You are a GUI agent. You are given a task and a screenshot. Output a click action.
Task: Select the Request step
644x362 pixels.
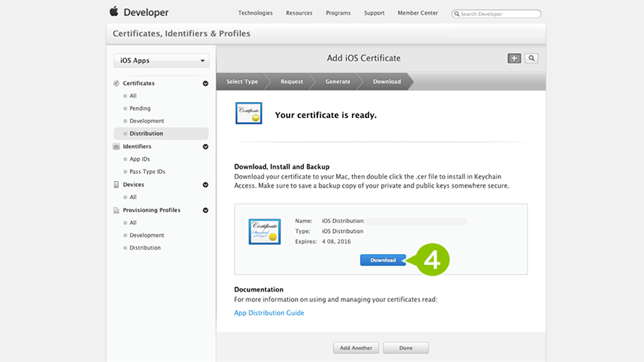[292, 81]
